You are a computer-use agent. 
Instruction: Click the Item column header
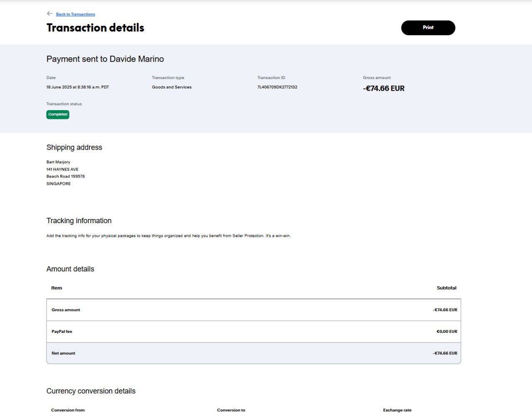pyautogui.click(x=57, y=288)
